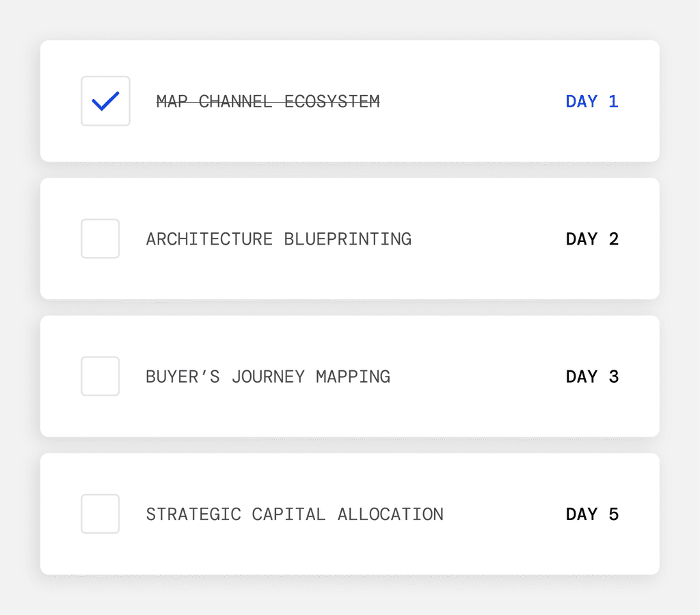700x615 pixels.
Task: Open the Day 5 label
Action: click(592, 515)
